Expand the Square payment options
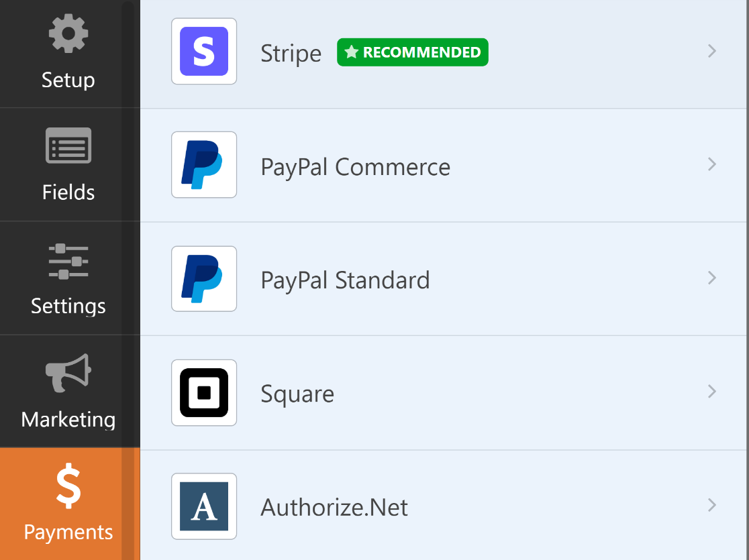The image size is (749, 560). 711,392
